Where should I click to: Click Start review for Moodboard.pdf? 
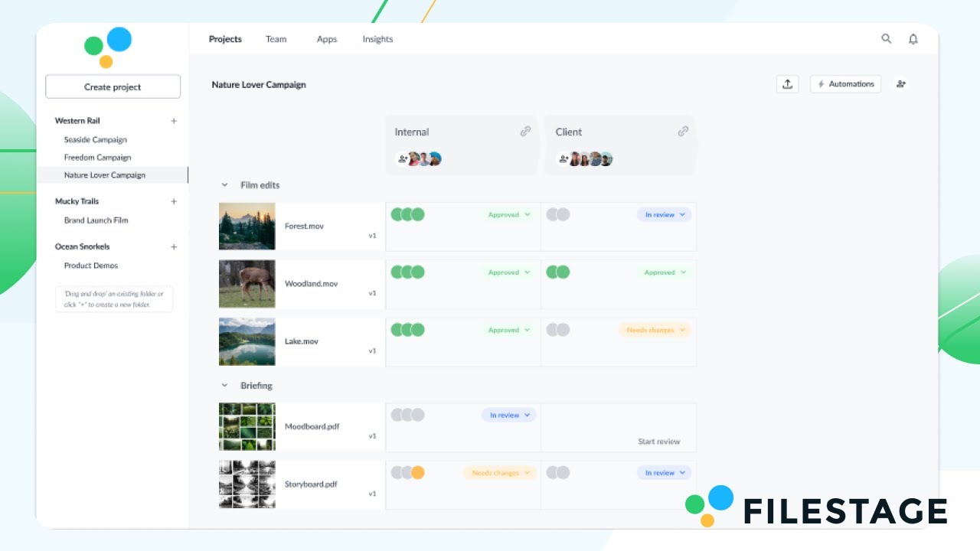pyautogui.click(x=658, y=442)
